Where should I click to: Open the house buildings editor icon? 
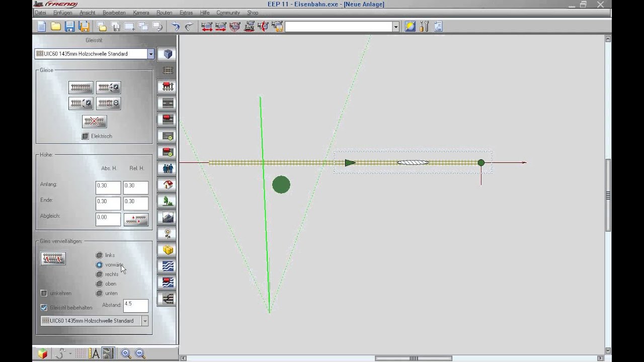[168, 185]
